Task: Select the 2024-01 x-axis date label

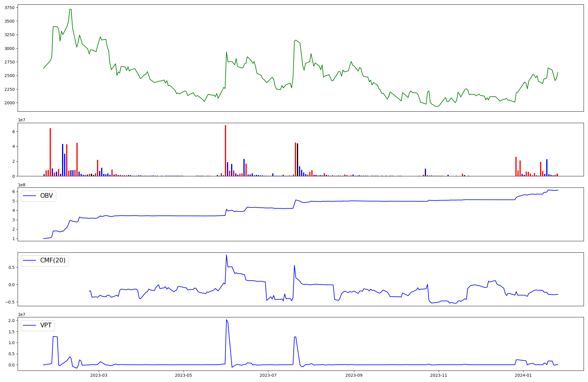Action: tap(524, 375)
